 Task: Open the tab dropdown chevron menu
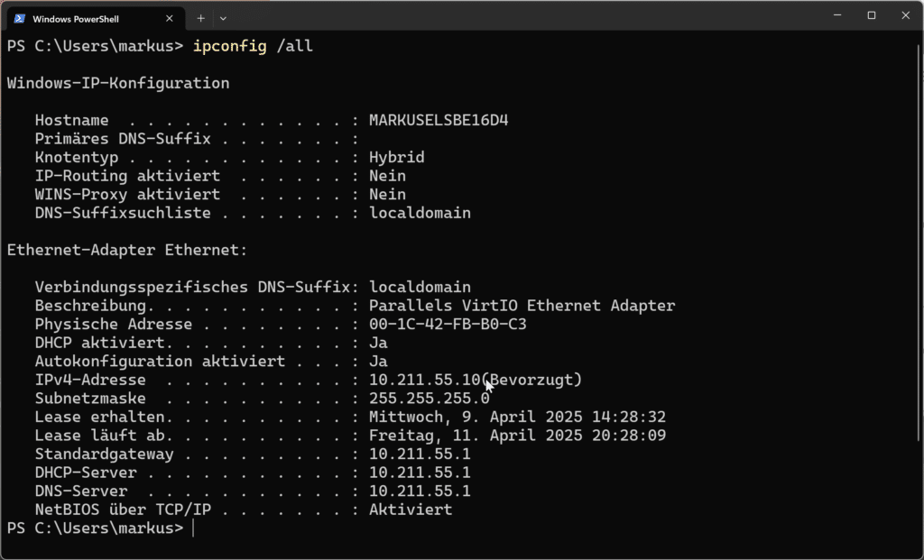(222, 18)
